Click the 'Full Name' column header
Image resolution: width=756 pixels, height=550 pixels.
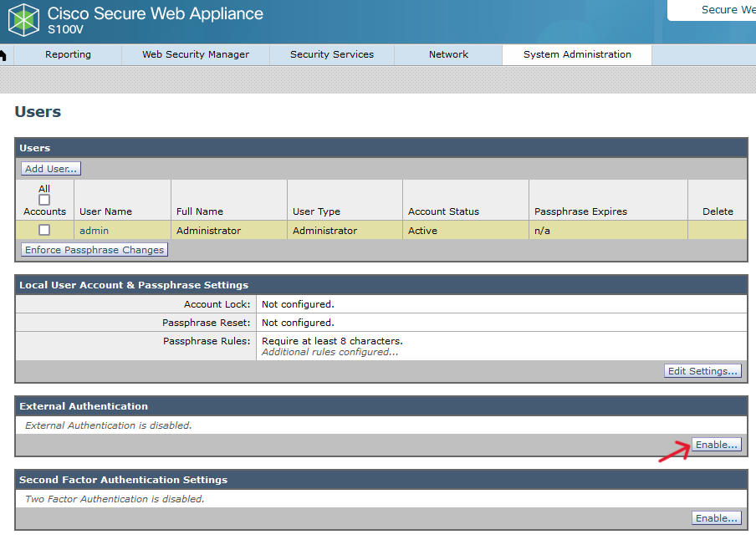tap(200, 211)
